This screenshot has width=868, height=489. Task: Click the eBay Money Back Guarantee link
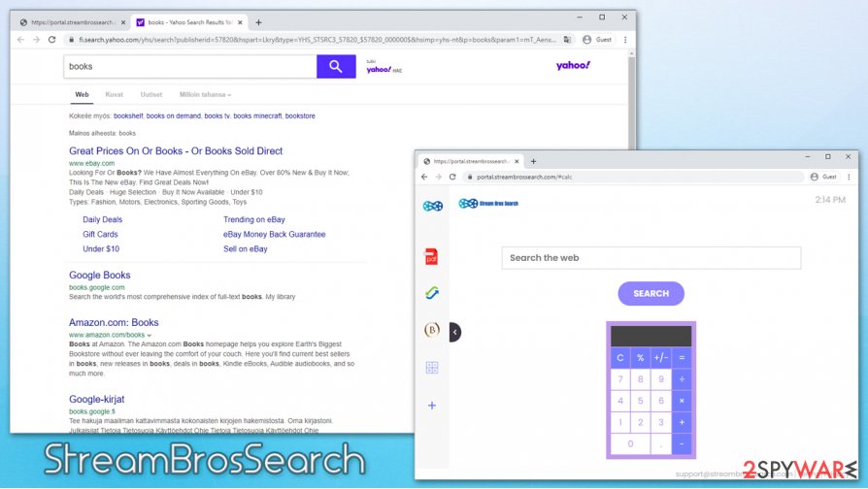point(275,235)
